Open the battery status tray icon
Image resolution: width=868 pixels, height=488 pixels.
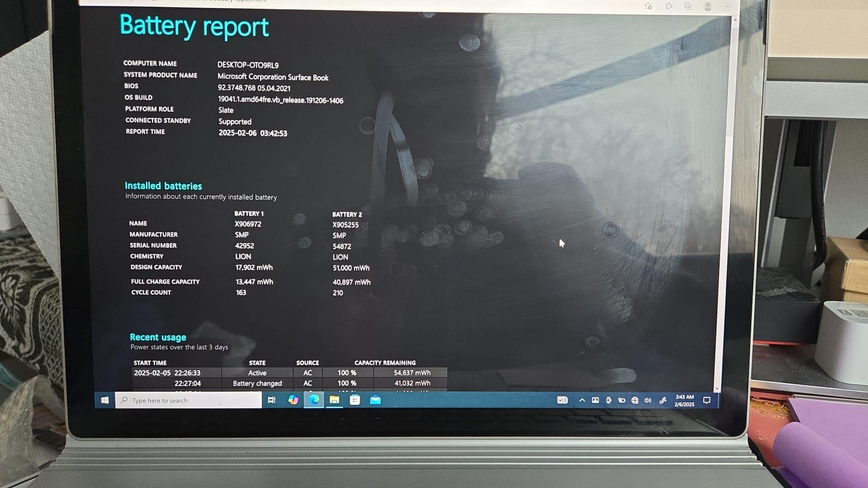[x=622, y=400]
